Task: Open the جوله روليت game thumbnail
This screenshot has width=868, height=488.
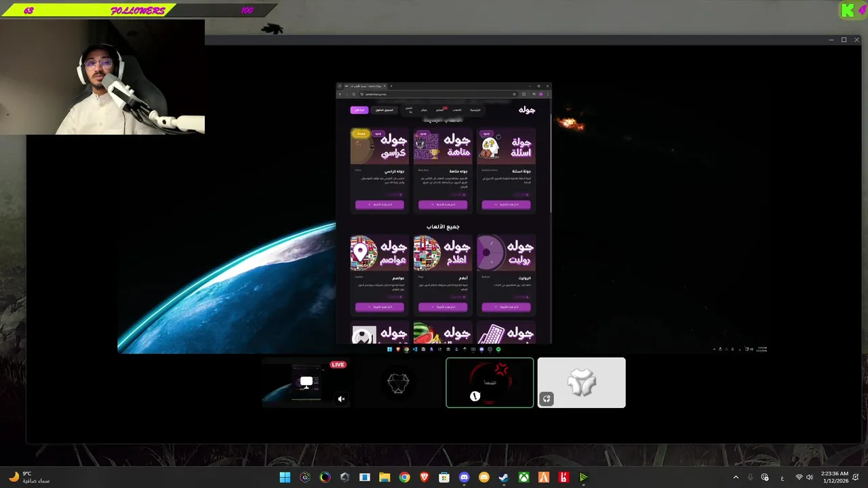Action: [506, 253]
